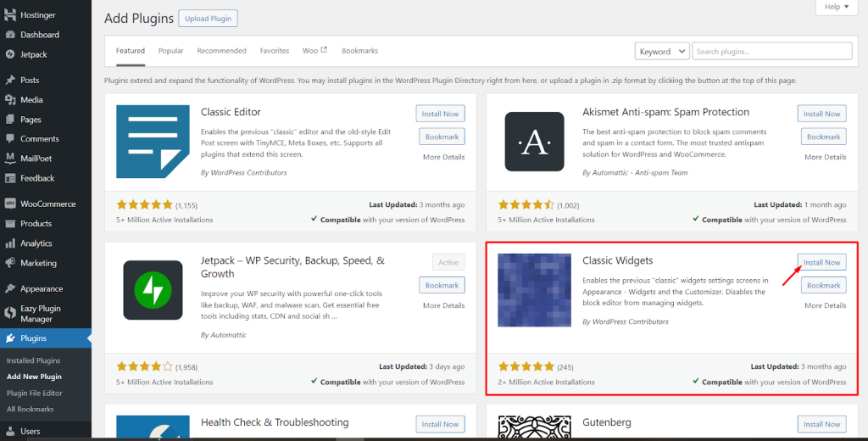
Task: Click the Jetpack sidebar icon
Action: coord(10,54)
